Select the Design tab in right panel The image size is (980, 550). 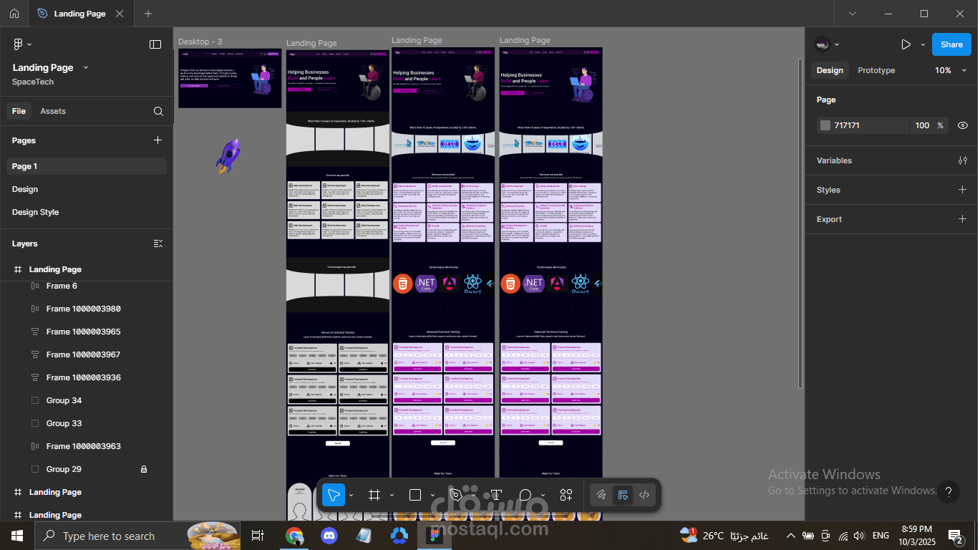coord(830,70)
